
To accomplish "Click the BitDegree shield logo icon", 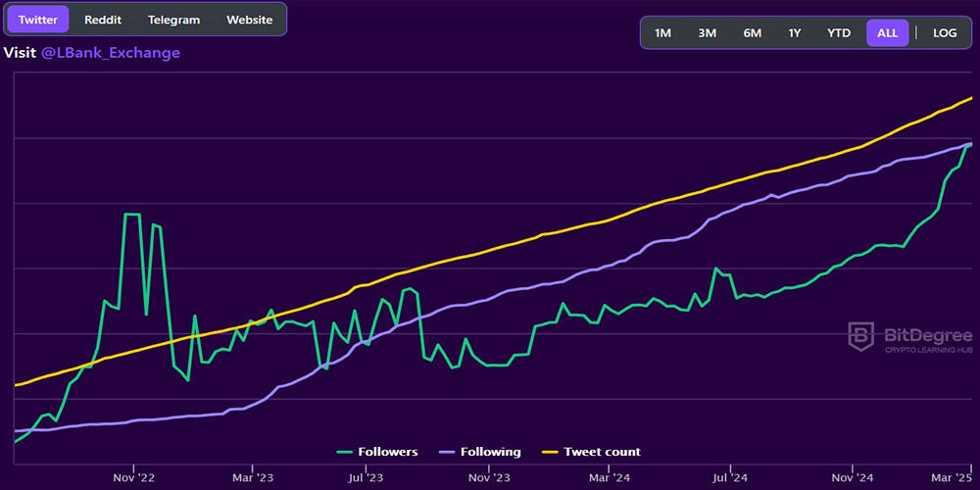I will pos(861,337).
